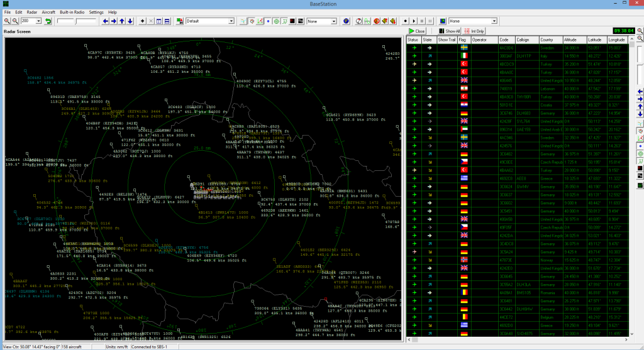The height and width of the screenshot is (350, 644).
Task: Toggle the red outline display icon
Action: point(252,21)
